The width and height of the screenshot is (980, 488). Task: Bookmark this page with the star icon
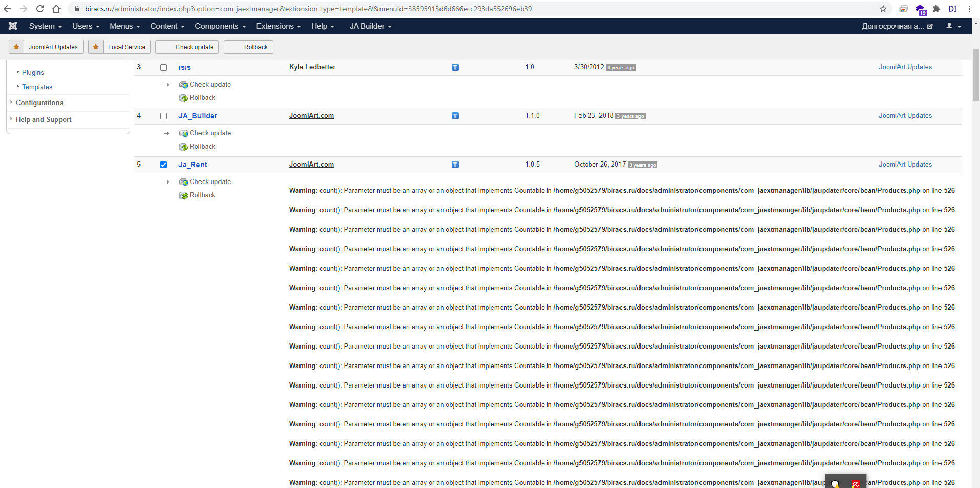click(883, 9)
